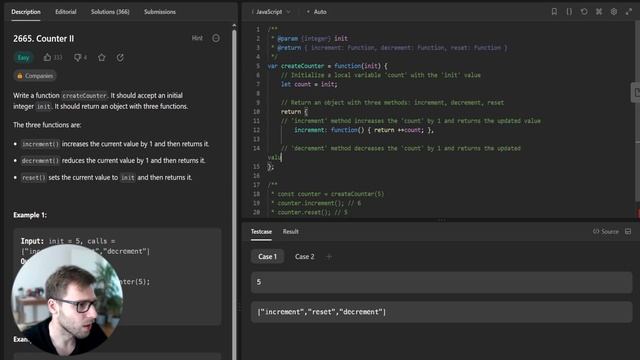Click 'The three functions are:' text
Viewport: 640px width, 360px height.
(x=47, y=125)
